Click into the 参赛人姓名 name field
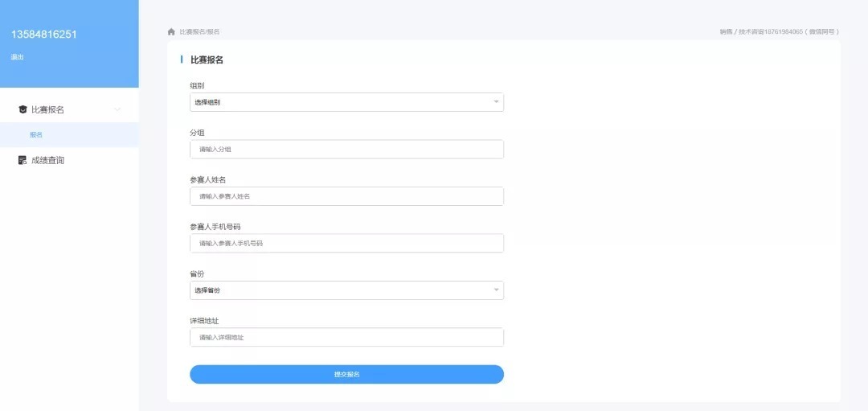868x411 pixels. pyautogui.click(x=346, y=196)
